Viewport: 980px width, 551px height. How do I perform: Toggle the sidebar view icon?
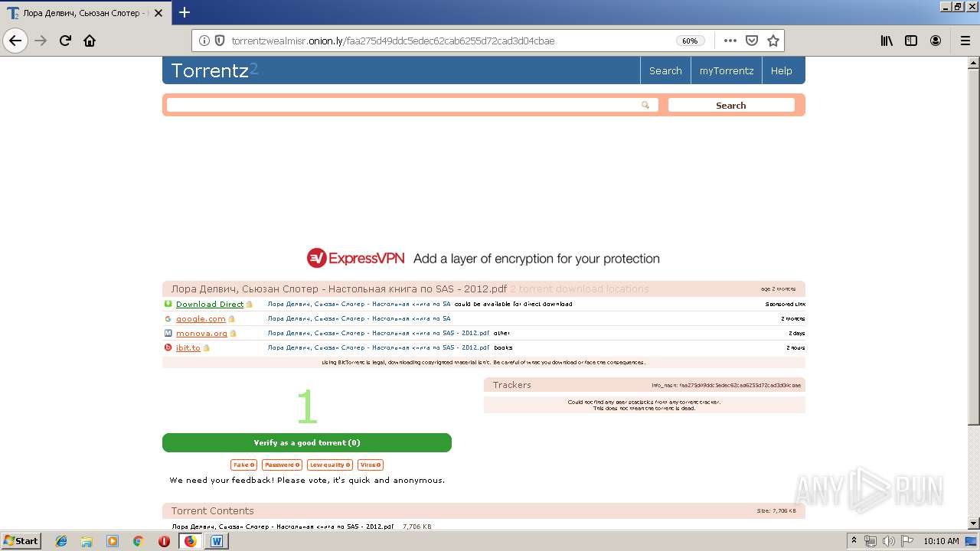(x=911, y=41)
